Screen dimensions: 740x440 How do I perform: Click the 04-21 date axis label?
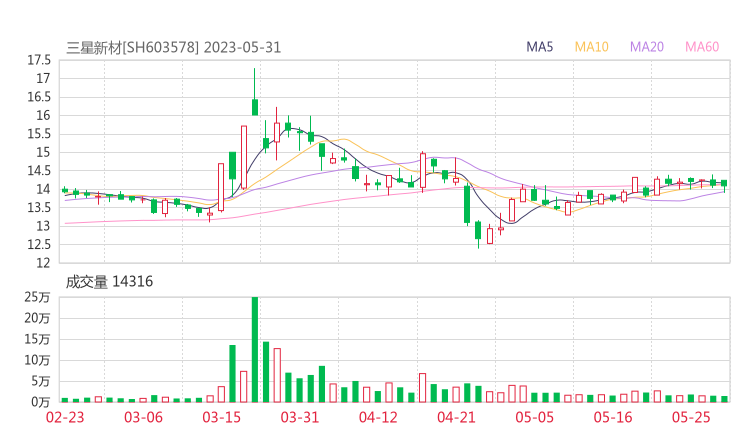[x=456, y=417]
